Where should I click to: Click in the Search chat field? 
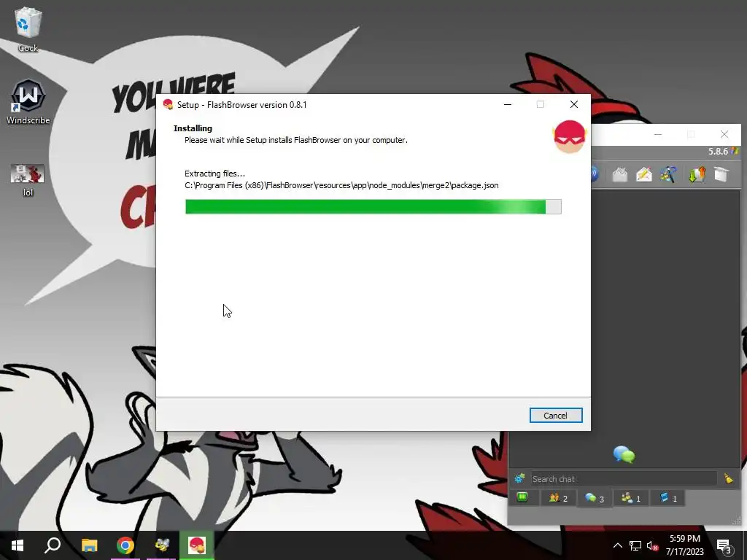coord(624,478)
